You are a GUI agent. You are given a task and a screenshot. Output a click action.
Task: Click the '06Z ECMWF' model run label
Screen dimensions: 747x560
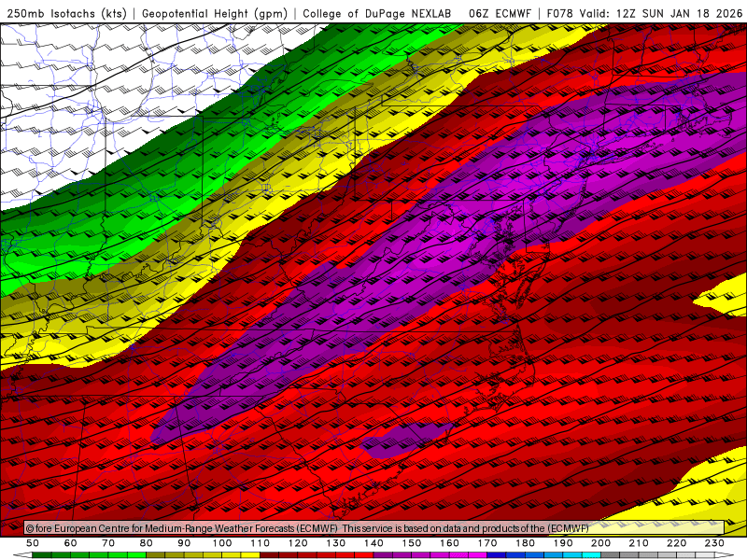500,14
